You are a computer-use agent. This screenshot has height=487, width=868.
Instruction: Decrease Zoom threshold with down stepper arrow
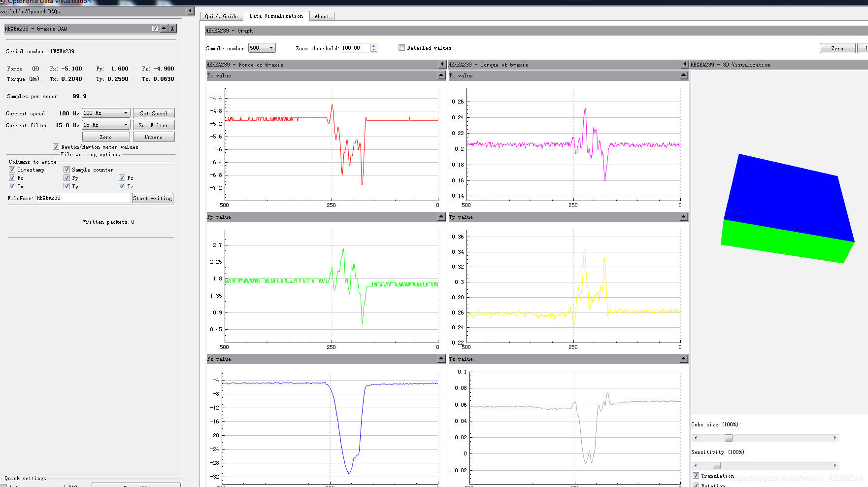coord(374,50)
